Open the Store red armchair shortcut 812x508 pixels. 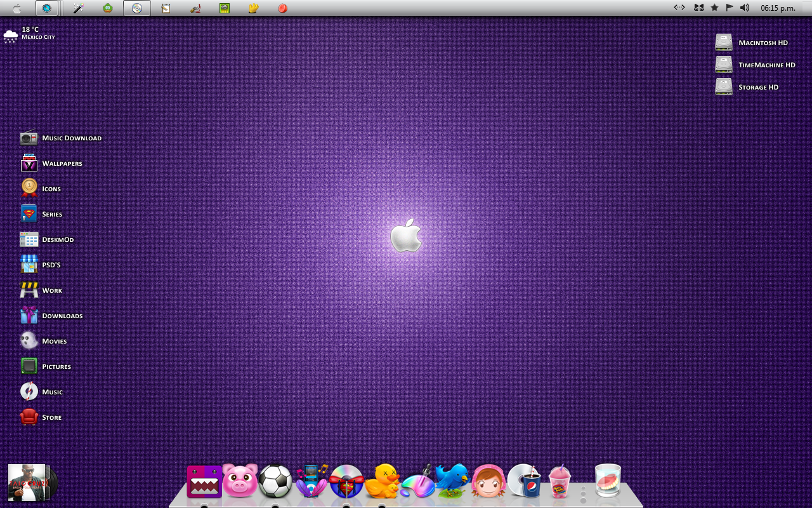pyautogui.click(x=41, y=417)
